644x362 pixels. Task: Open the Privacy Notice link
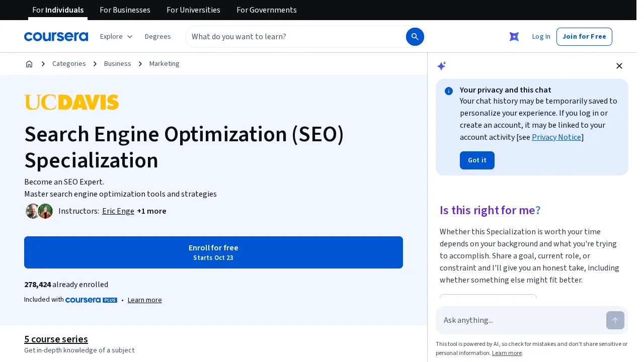click(556, 137)
